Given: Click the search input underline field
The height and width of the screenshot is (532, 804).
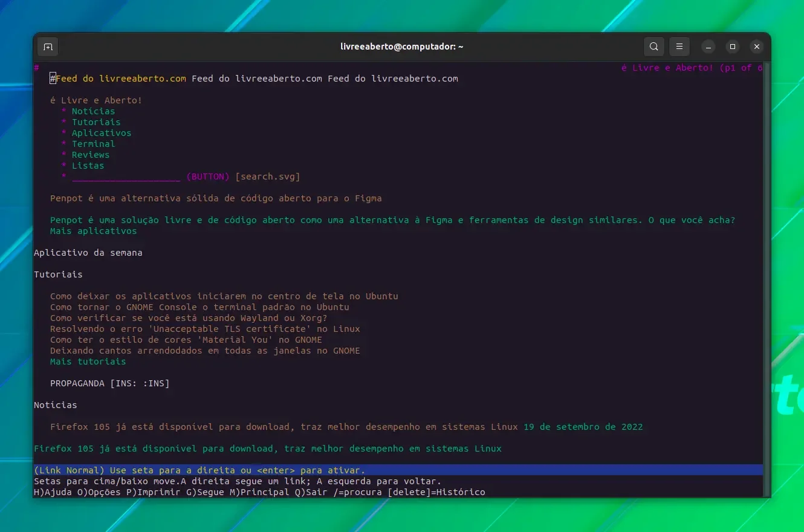Looking at the screenshot, I should [126, 177].
